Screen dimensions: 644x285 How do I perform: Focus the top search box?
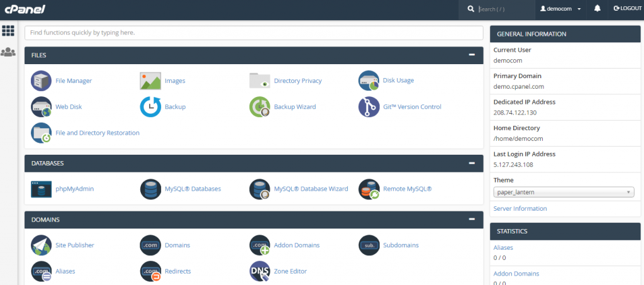point(503,9)
